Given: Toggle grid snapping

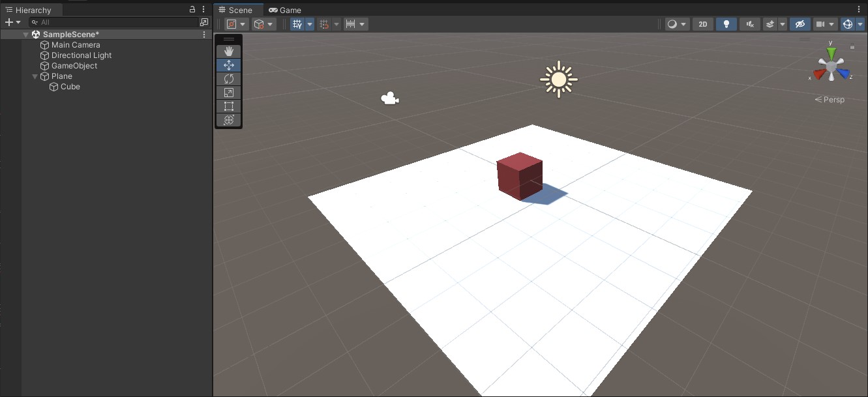Looking at the screenshot, I should click(324, 24).
